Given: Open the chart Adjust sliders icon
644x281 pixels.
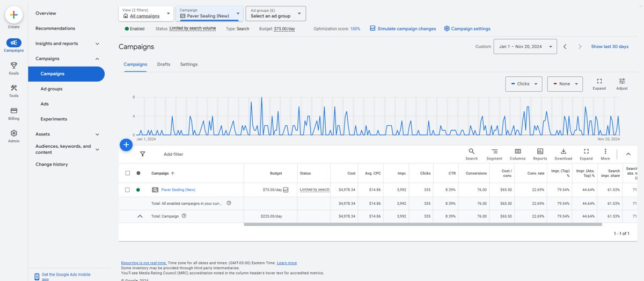Looking at the screenshot, I should 622,81.
